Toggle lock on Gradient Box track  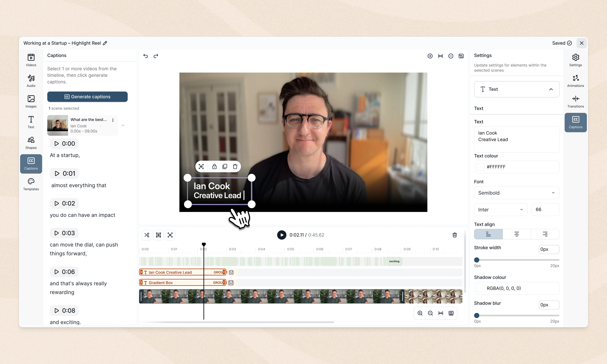tap(231, 283)
